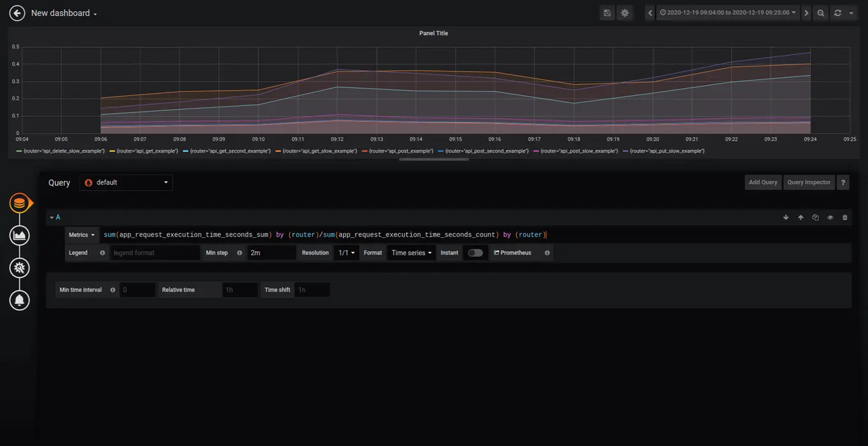Click the save dashboard icon
Screen dimensions: 868x446
[607, 13]
